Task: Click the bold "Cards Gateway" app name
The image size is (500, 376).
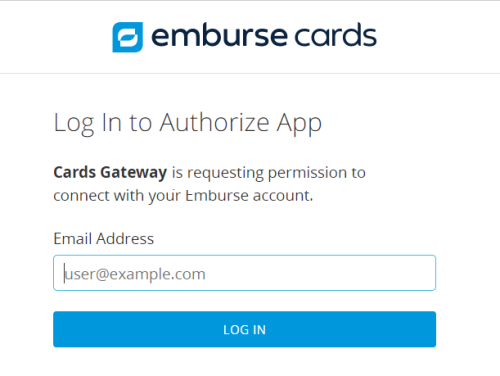Action: [110, 173]
